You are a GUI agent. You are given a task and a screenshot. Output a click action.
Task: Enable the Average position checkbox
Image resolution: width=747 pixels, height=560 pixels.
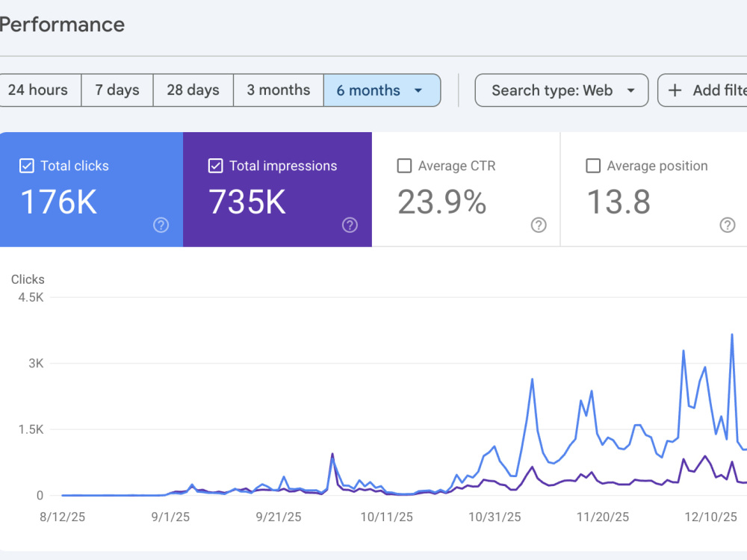click(592, 166)
